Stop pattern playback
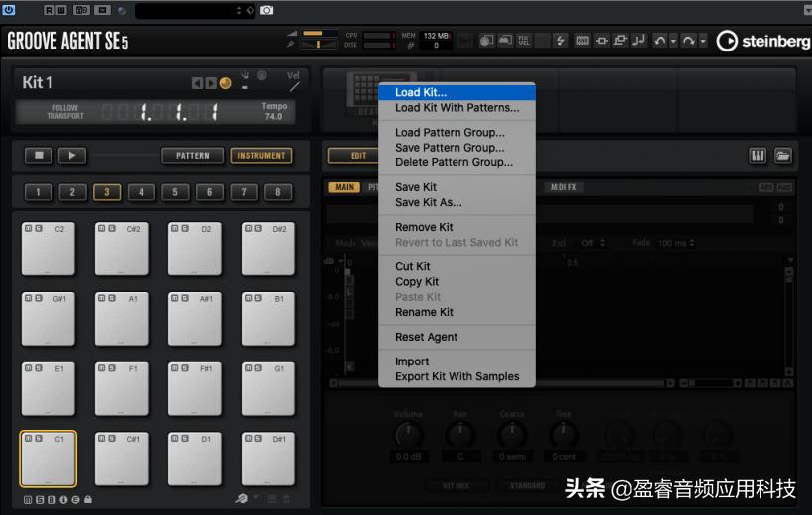This screenshot has width=812, height=515. point(39,155)
